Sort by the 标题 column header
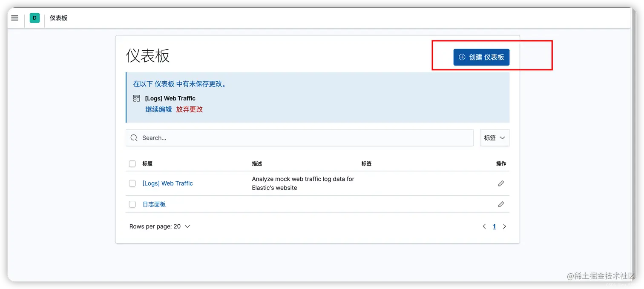644x289 pixels. click(x=147, y=164)
